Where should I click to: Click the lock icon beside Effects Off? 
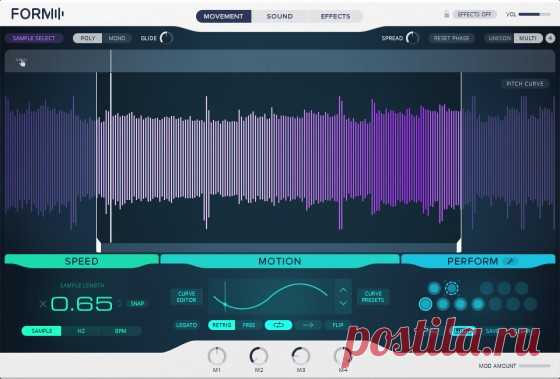click(x=446, y=15)
